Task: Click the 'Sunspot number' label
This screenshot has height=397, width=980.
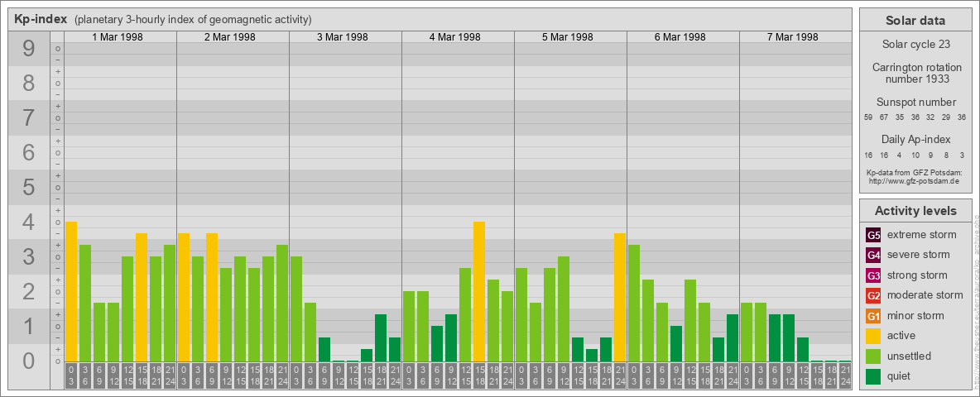Action: (915, 103)
